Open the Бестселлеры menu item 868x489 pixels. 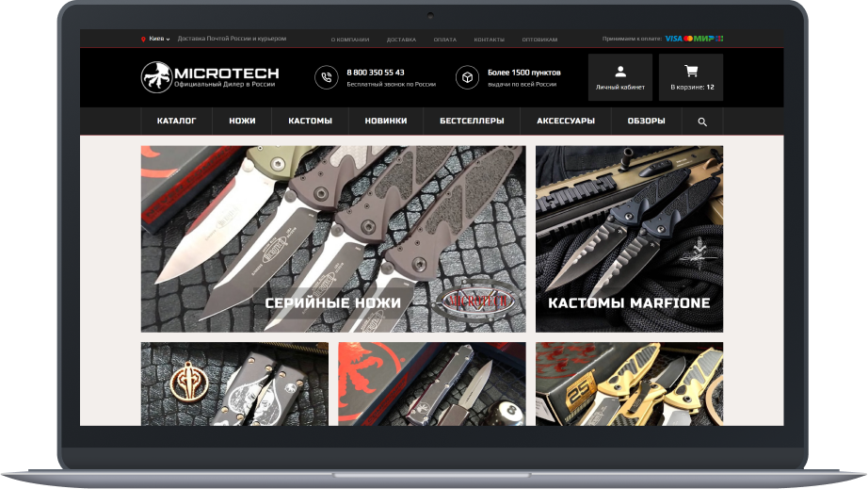tap(472, 121)
